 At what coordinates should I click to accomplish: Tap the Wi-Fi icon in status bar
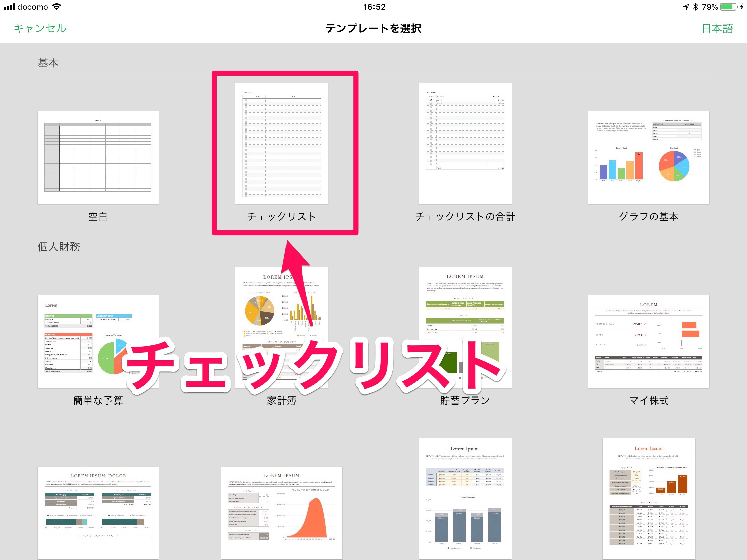[57, 7]
